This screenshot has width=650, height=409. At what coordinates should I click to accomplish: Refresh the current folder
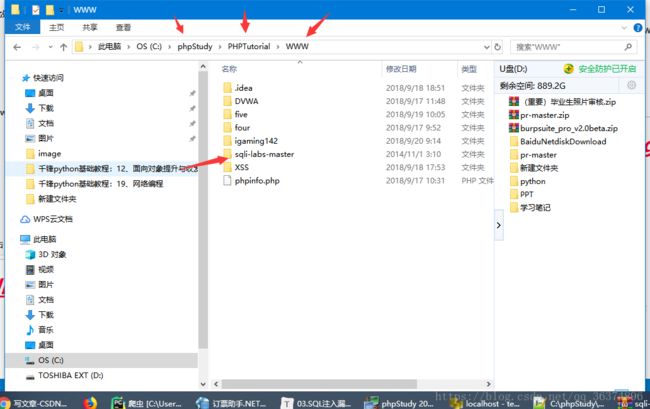[497, 47]
